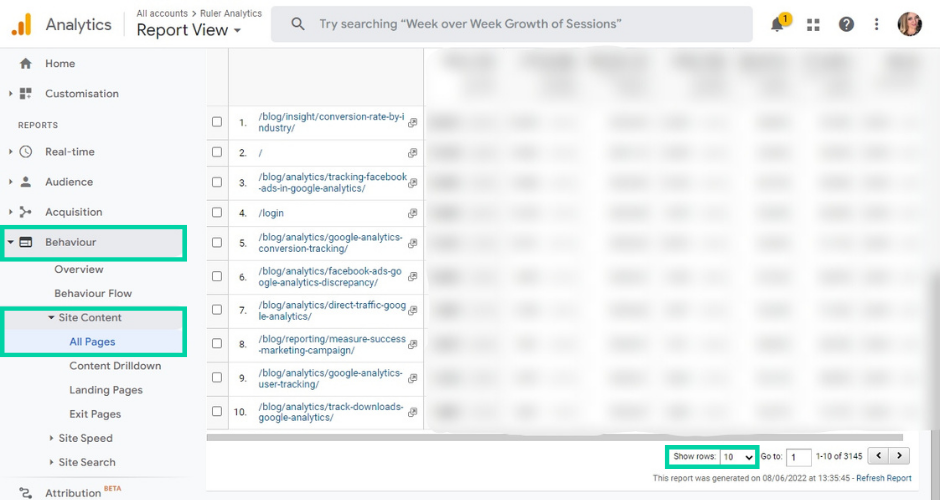Image resolution: width=940 pixels, height=500 pixels.
Task: Collapse the Behaviour section arrow
Action: point(10,242)
